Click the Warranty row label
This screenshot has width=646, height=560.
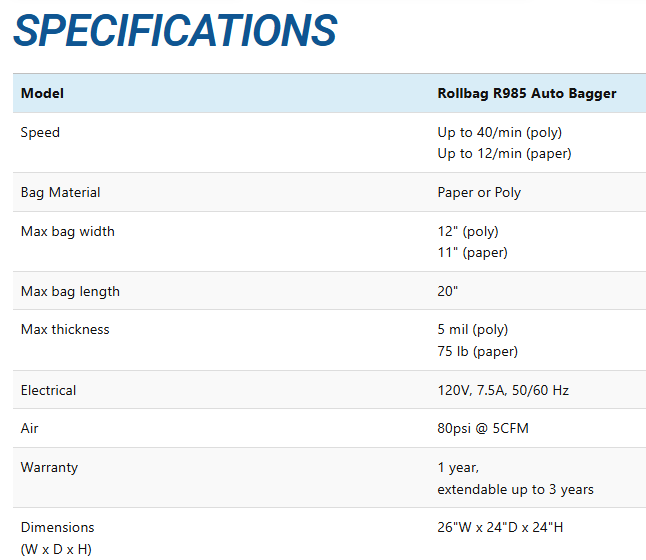(x=49, y=467)
